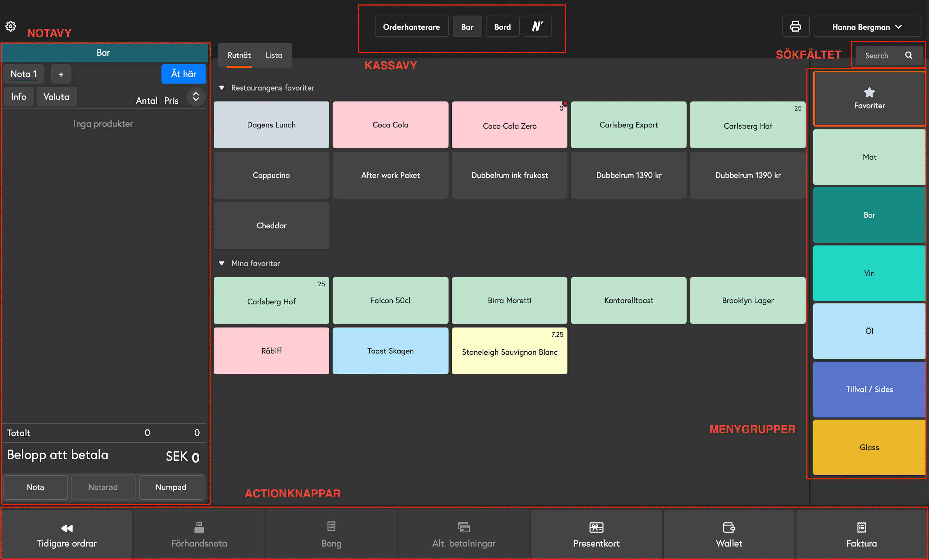Open the Orderhanterare view

(411, 26)
